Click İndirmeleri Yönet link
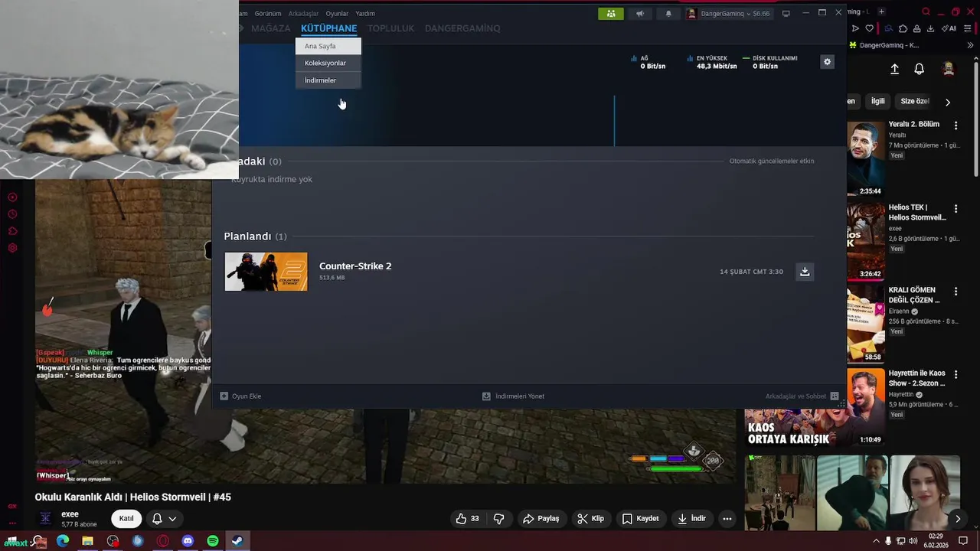The height and width of the screenshot is (551, 980). [x=513, y=396]
